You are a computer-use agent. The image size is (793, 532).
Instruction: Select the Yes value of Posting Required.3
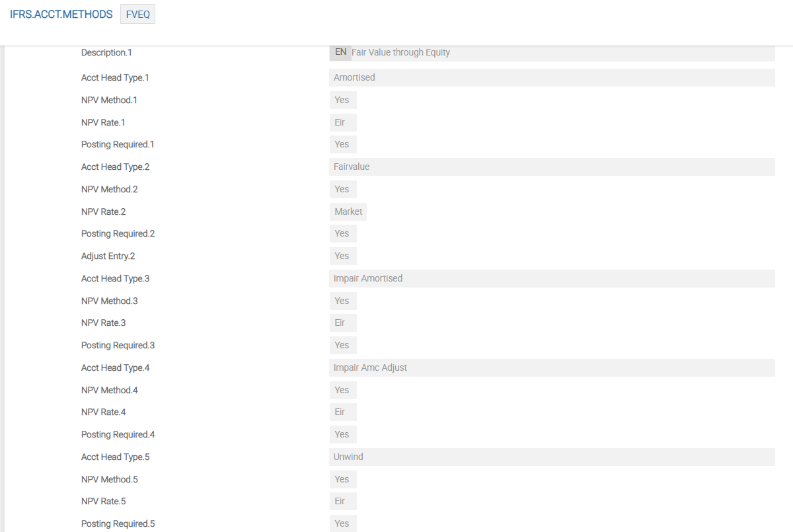tap(342, 345)
